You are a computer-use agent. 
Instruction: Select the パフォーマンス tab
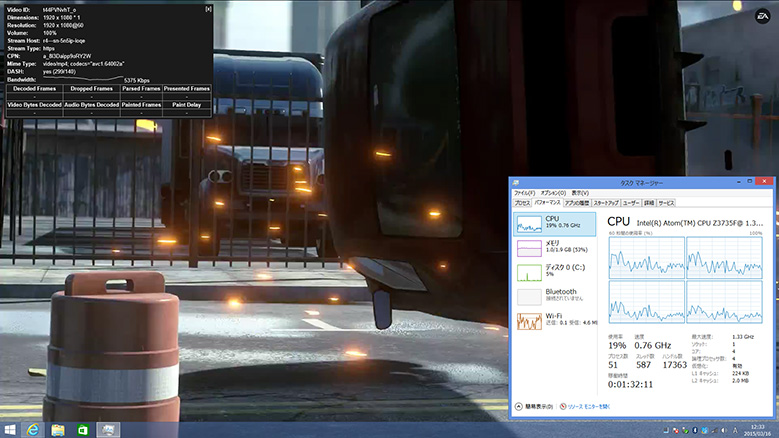click(x=547, y=203)
